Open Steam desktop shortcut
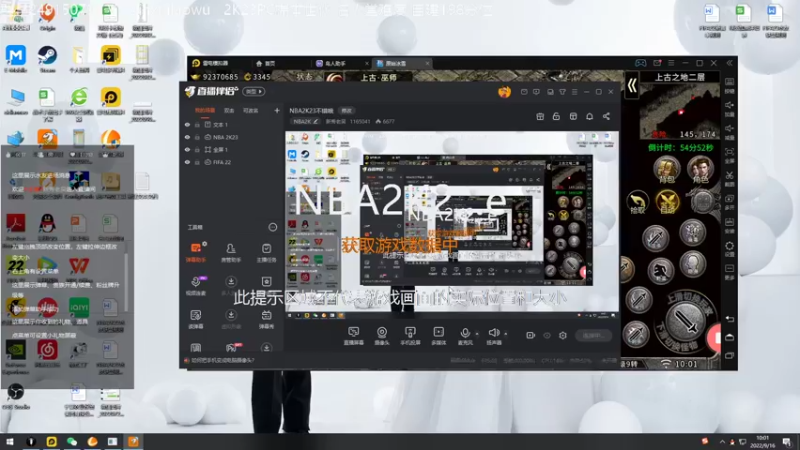 [47, 59]
